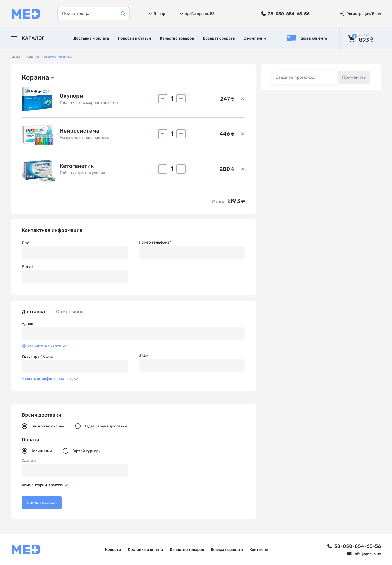Choose Картой курьеру payment option
Image resolution: width=392 pixels, height=565 pixels.
(66, 451)
